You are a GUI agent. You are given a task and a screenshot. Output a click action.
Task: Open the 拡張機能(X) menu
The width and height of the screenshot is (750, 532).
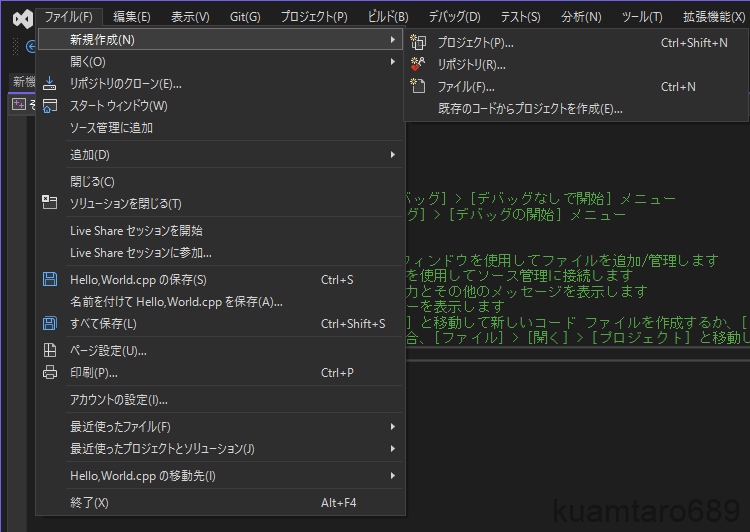pyautogui.click(x=714, y=17)
